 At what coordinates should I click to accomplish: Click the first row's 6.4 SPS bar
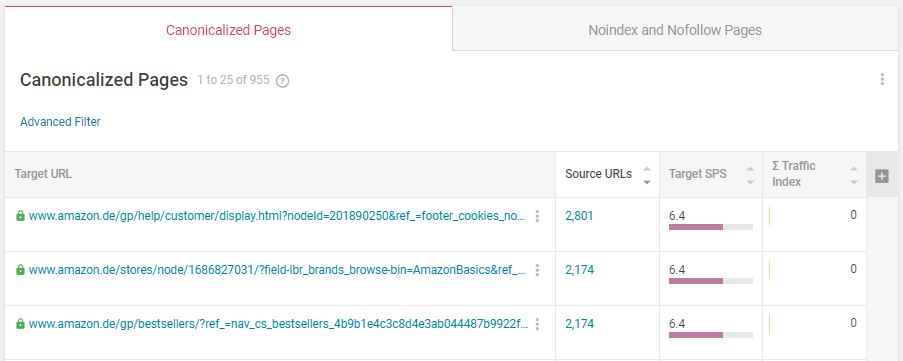(x=711, y=227)
